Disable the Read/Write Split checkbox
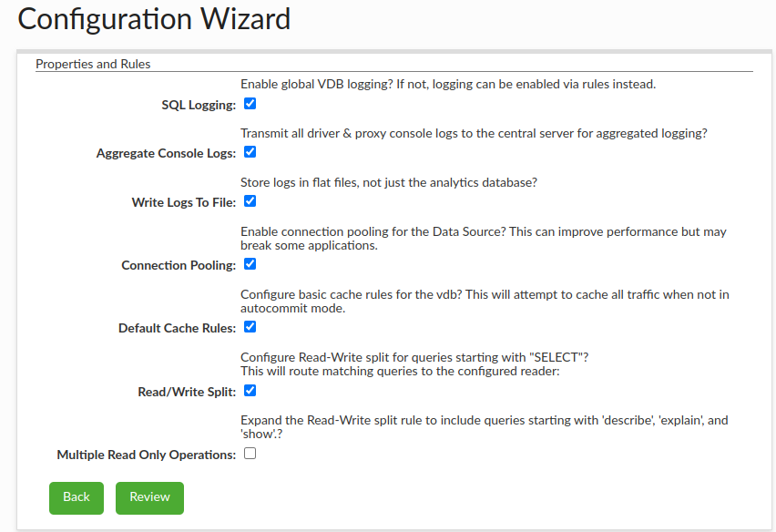This screenshot has width=776, height=532. point(250,391)
